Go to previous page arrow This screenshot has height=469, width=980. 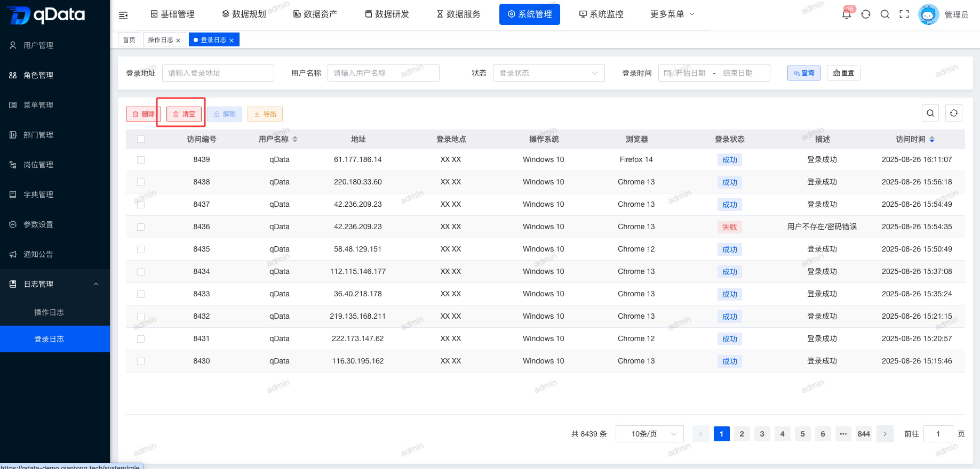click(700, 434)
